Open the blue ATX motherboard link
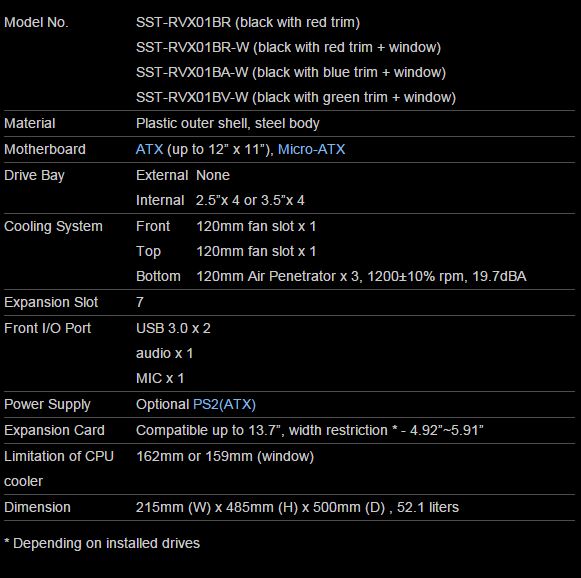This screenshot has width=581, height=578. (x=149, y=149)
